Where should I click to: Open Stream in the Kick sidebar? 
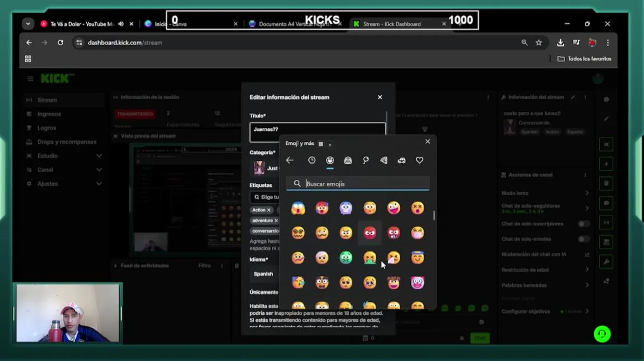pyautogui.click(x=47, y=100)
